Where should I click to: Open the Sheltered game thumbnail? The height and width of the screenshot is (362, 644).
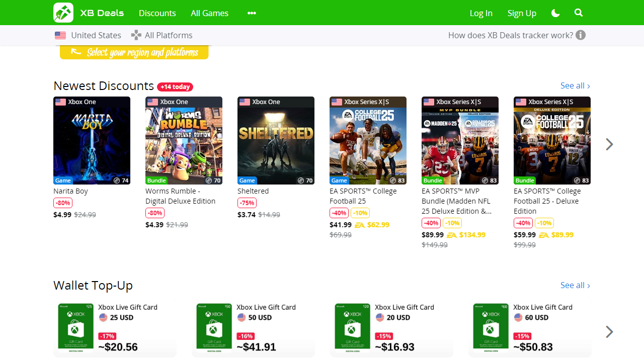point(276,141)
